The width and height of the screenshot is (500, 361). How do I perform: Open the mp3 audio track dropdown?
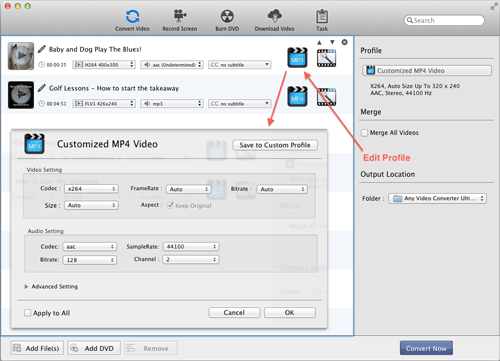point(172,104)
